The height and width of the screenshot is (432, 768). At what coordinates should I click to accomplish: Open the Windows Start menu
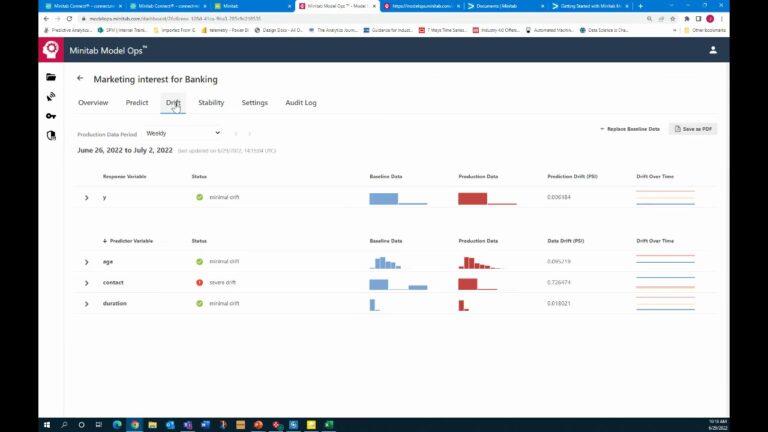pyautogui.click(x=47, y=425)
